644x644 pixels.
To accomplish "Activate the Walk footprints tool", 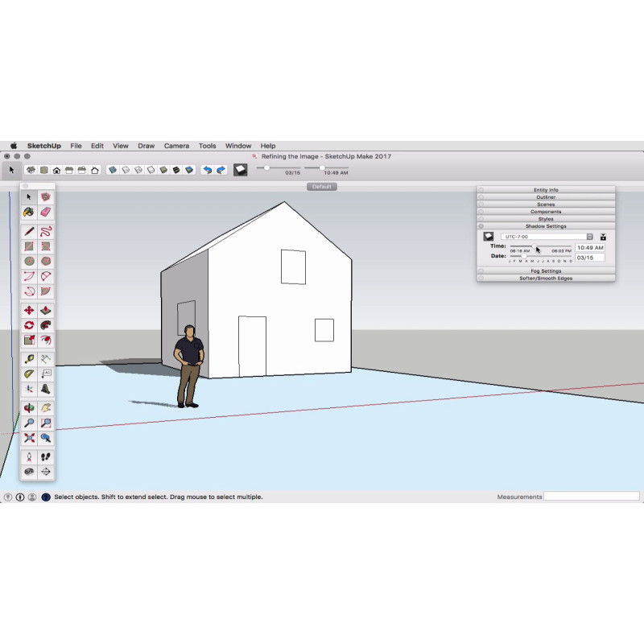I will click(x=46, y=456).
